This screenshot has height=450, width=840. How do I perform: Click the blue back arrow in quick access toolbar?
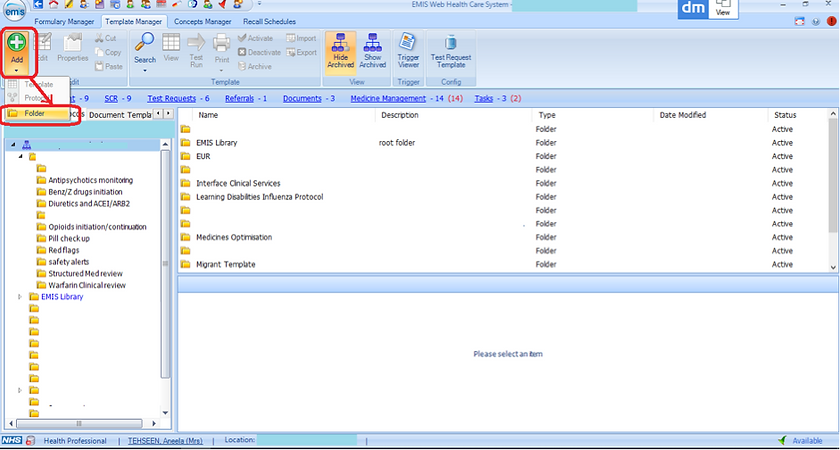pos(39,4)
